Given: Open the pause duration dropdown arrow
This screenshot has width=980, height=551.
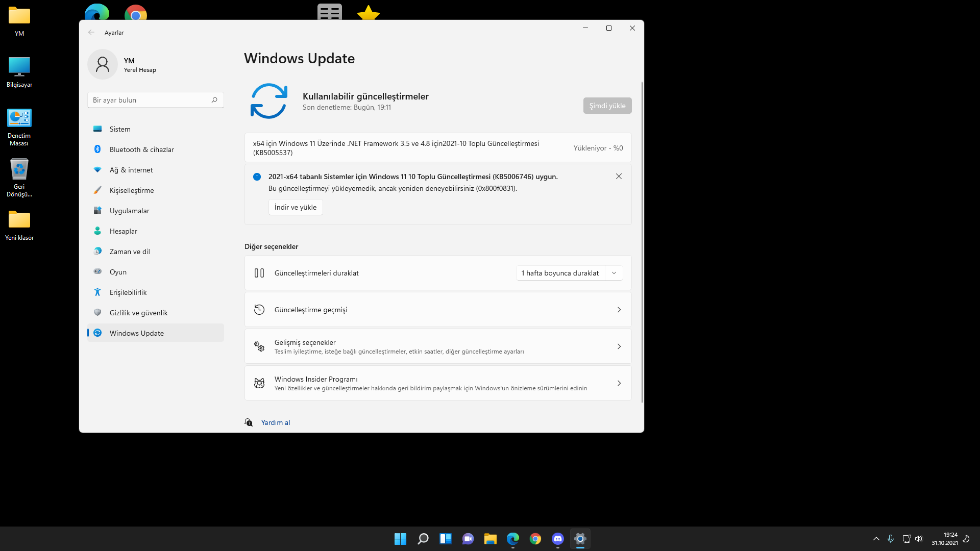Looking at the screenshot, I should click(614, 273).
